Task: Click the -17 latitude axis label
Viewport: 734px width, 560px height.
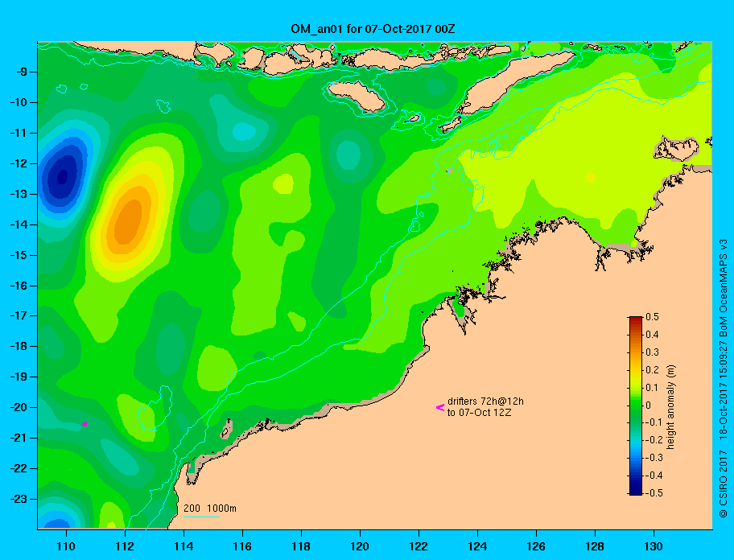Action: 19,315
